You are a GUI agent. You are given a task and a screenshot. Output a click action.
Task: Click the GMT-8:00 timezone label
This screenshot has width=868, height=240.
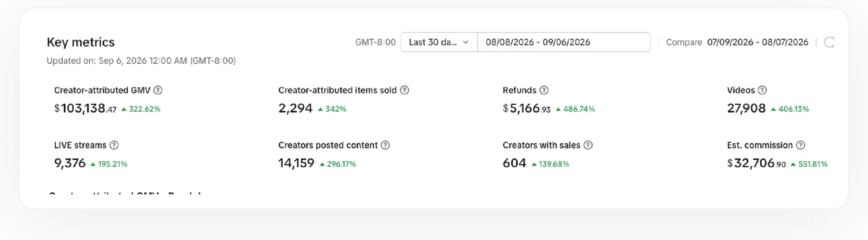click(x=375, y=42)
